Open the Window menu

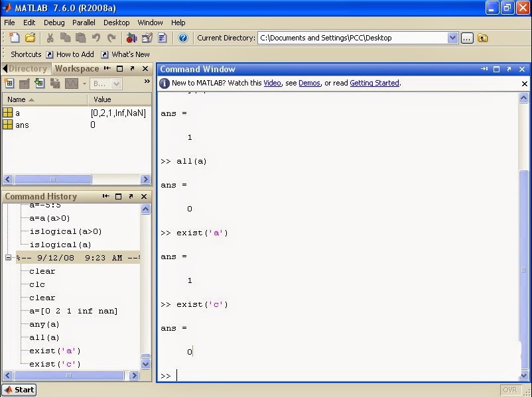pos(151,23)
